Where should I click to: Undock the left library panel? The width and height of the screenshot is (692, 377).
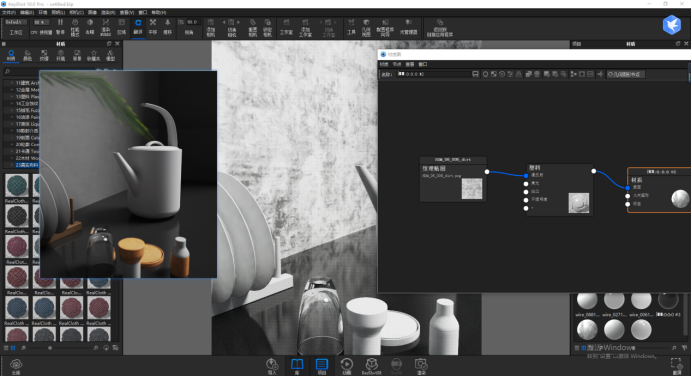click(x=109, y=44)
